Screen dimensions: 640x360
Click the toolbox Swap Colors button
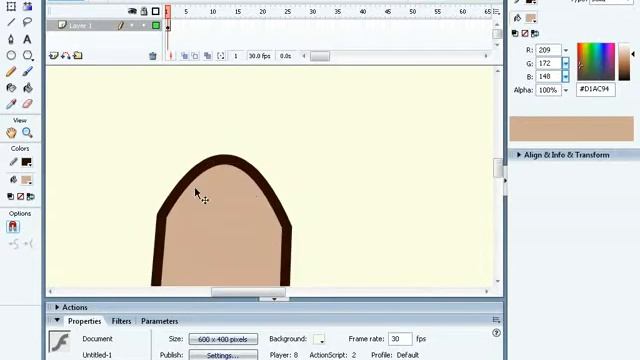click(31, 197)
